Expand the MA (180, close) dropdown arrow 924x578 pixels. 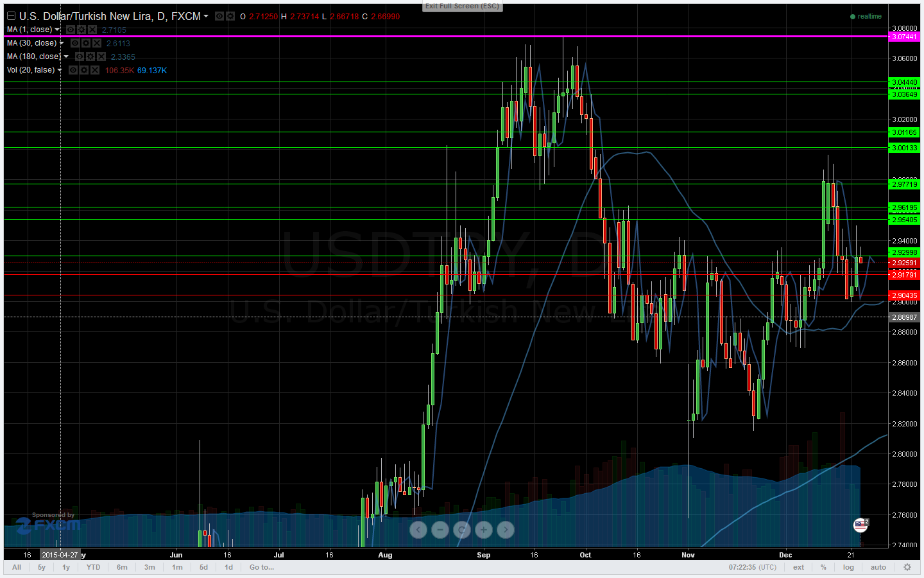click(x=66, y=57)
